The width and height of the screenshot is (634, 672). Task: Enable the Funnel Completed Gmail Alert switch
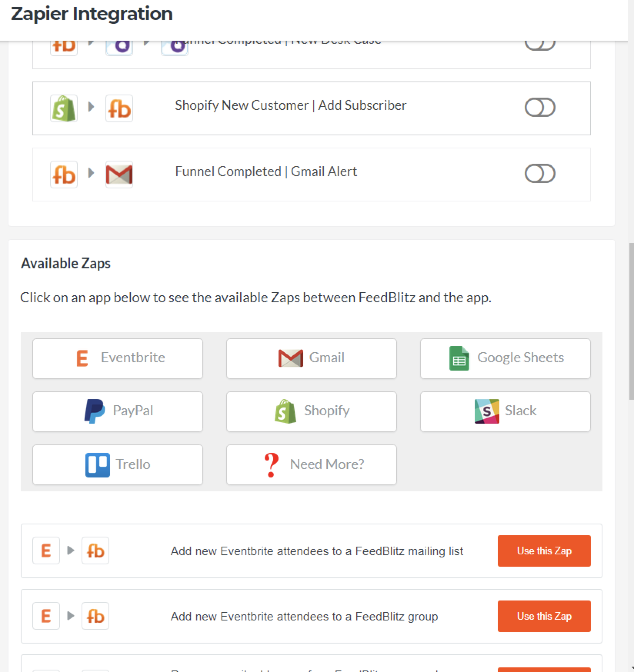click(x=540, y=173)
